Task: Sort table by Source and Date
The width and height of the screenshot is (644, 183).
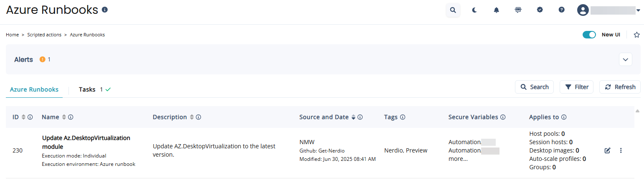Action: click(353, 117)
